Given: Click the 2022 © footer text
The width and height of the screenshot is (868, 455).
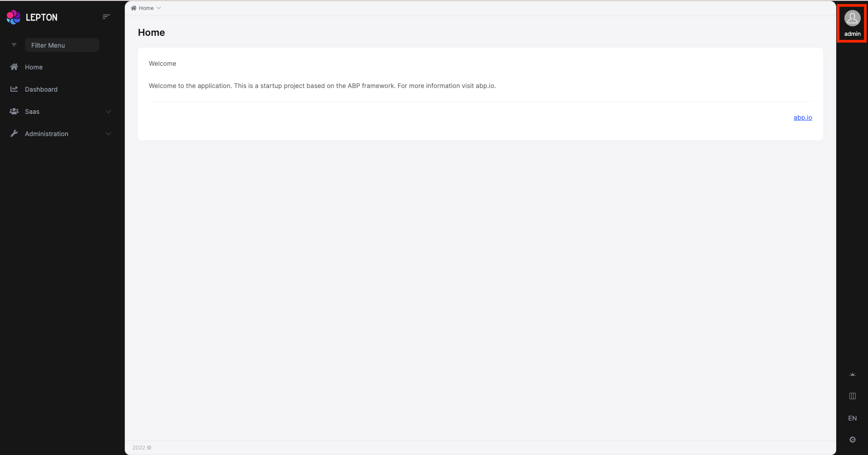Looking at the screenshot, I should [x=142, y=448].
